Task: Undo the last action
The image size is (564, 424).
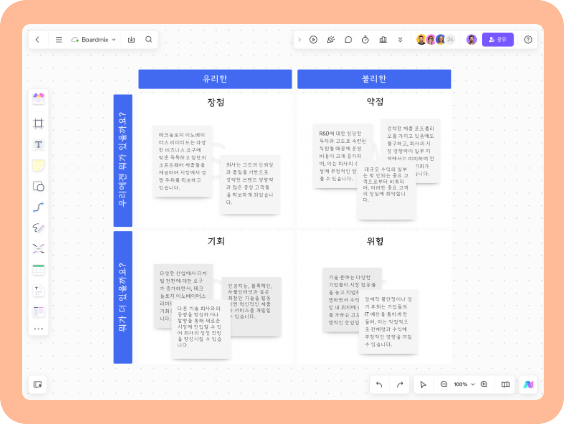Action: pos(379,384)
